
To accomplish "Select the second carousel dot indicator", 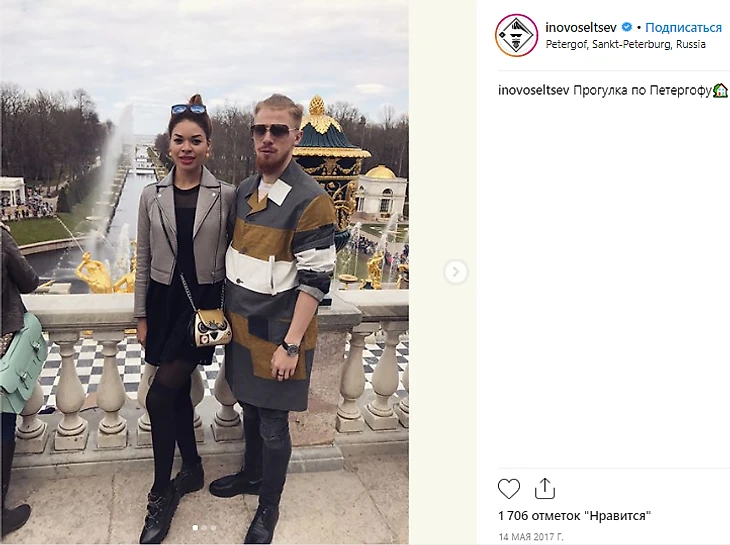I will click(x=204, y=527).
